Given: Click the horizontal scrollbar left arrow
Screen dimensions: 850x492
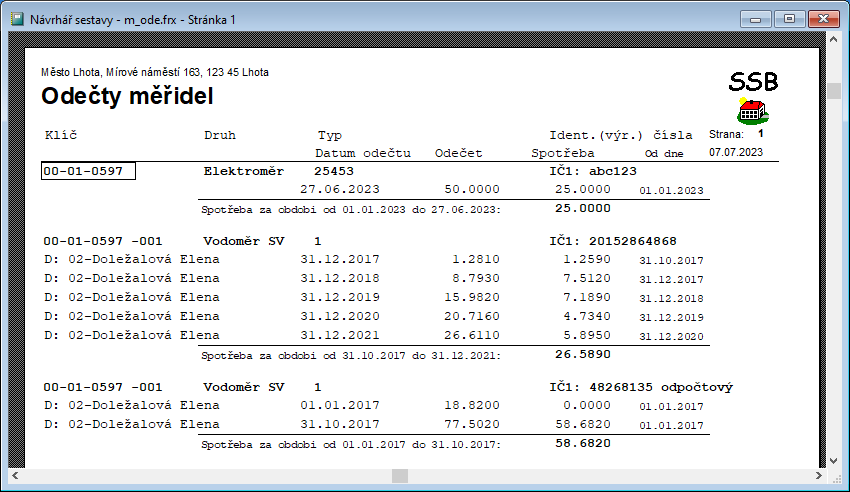Looking at the screenshot, I should click(16, 476).
